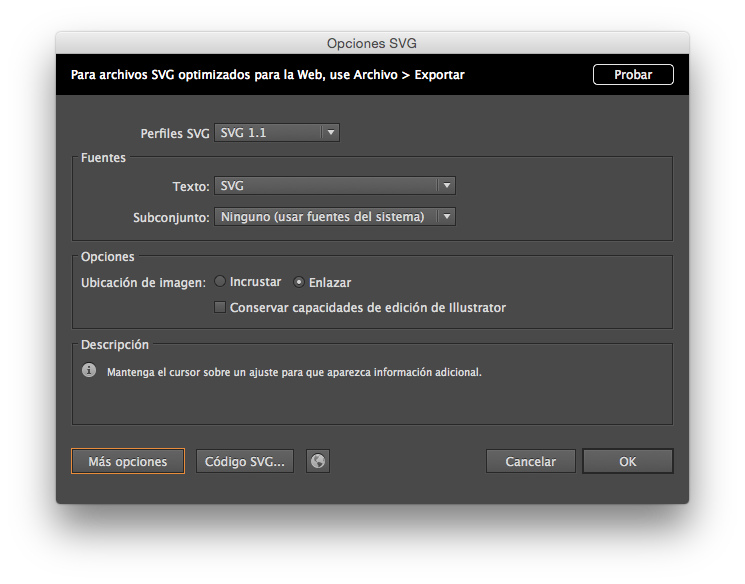Select the Incrustar radio button
Viewport: 745px width, 584px height.
220,281
